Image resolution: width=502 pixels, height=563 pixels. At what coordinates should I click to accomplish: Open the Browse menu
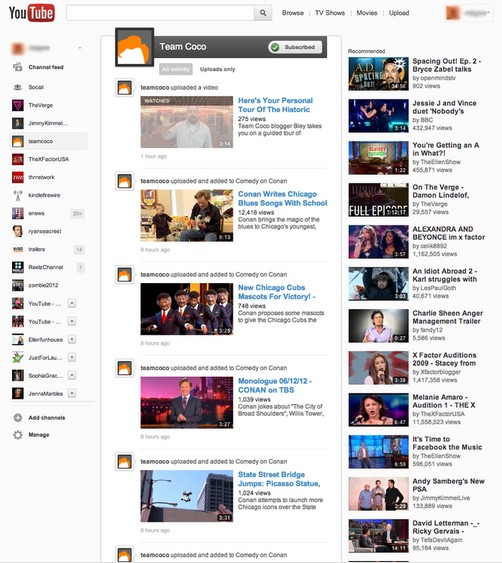tap(293, 13)
